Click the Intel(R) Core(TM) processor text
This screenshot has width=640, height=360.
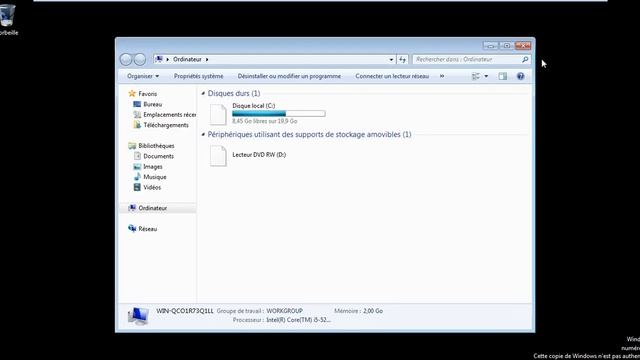click(x=298, y=320)
